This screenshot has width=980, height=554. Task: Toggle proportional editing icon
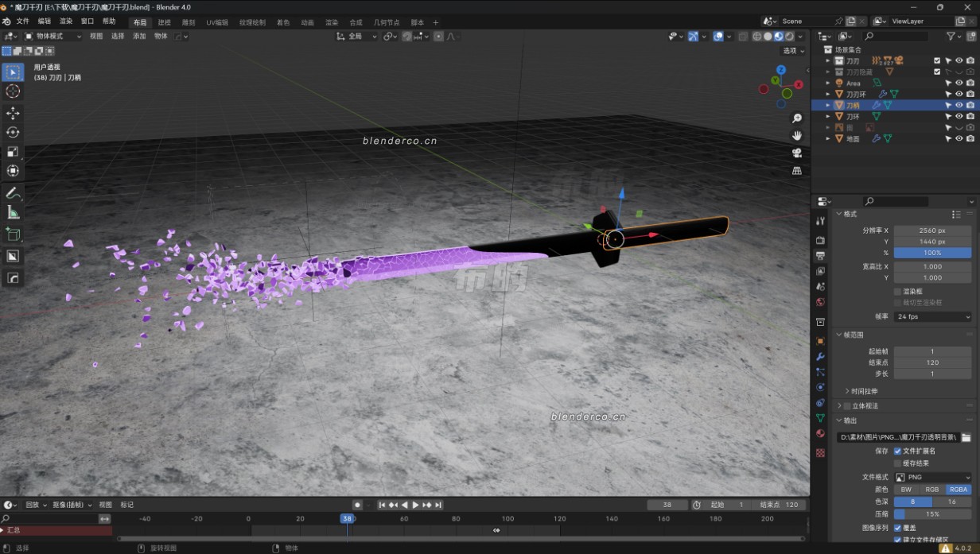pyautogui.click(x=438, y=37)
